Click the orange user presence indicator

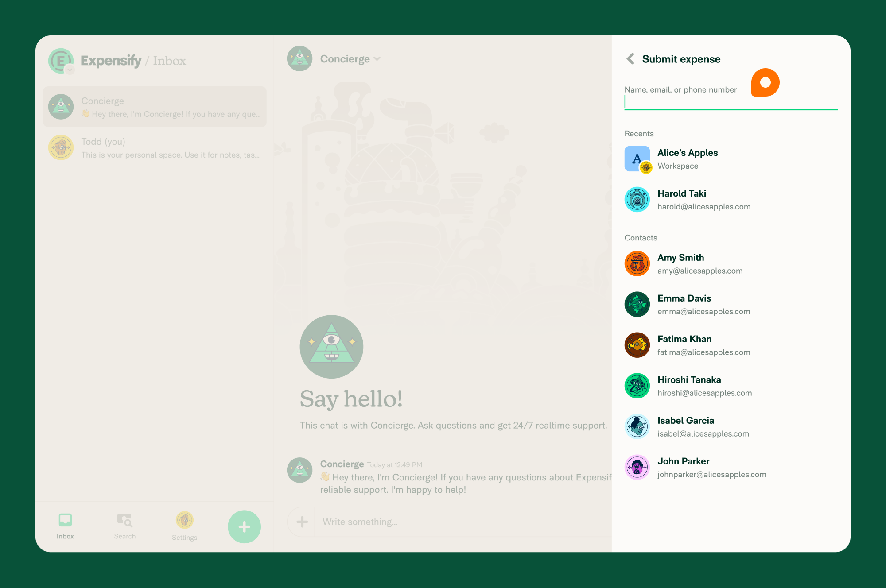point(765,82)
